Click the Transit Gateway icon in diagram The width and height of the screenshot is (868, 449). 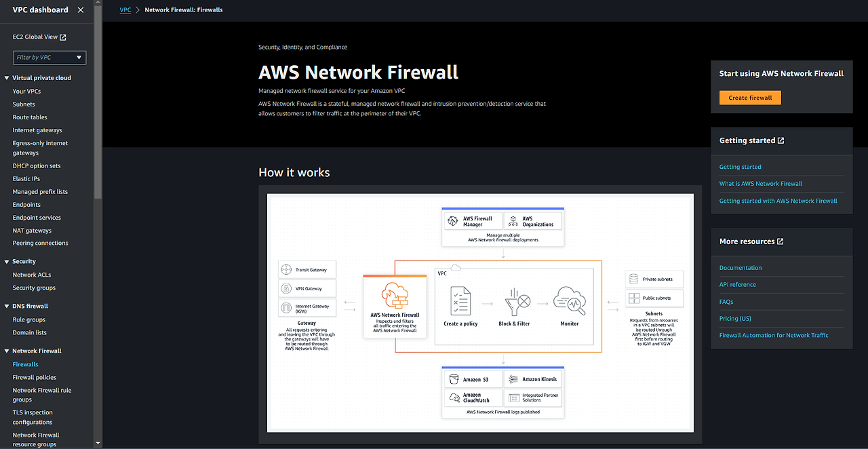pyautogui.click(x=287, y=270)
